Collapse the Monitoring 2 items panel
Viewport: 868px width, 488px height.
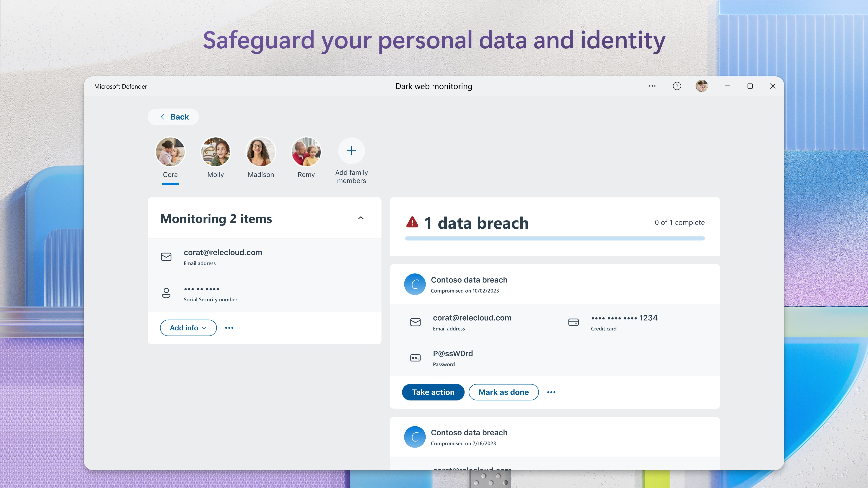[x=361, y=218]
